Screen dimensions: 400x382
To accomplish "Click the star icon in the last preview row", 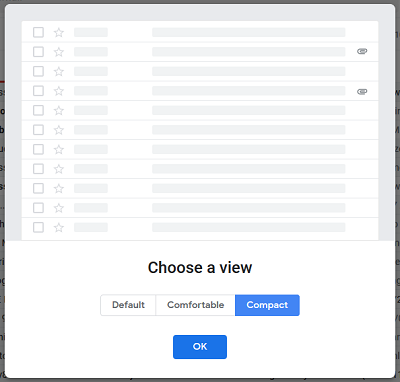I will [59, 228].
